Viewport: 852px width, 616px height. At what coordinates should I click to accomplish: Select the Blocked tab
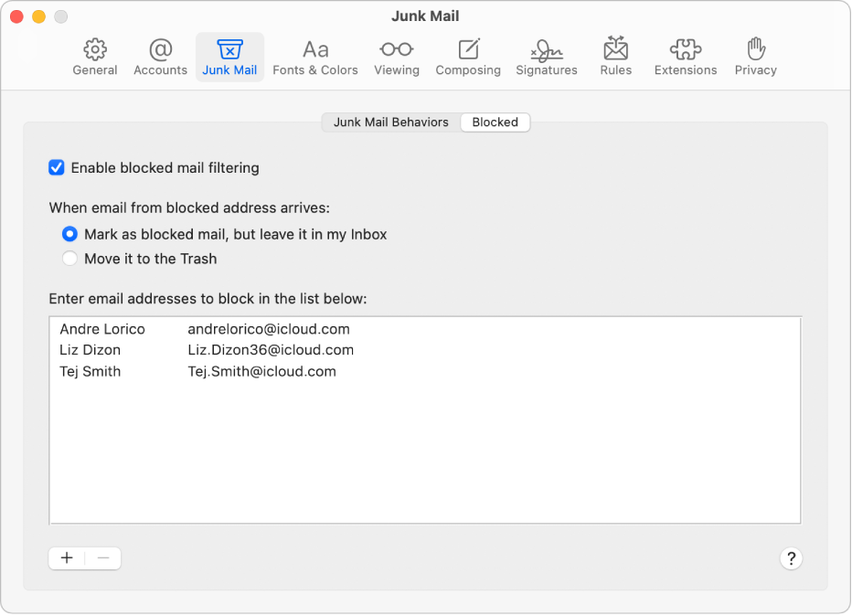(495, 122)
